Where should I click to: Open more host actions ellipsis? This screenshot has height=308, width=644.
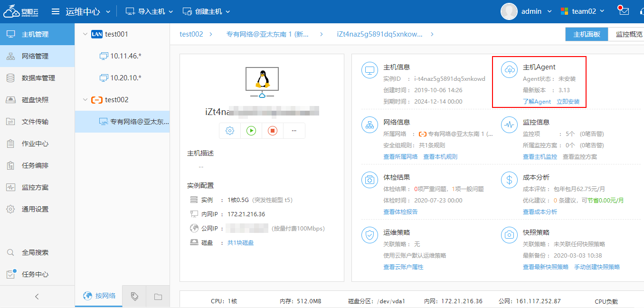pyautogui.click(x=294, y=130)
